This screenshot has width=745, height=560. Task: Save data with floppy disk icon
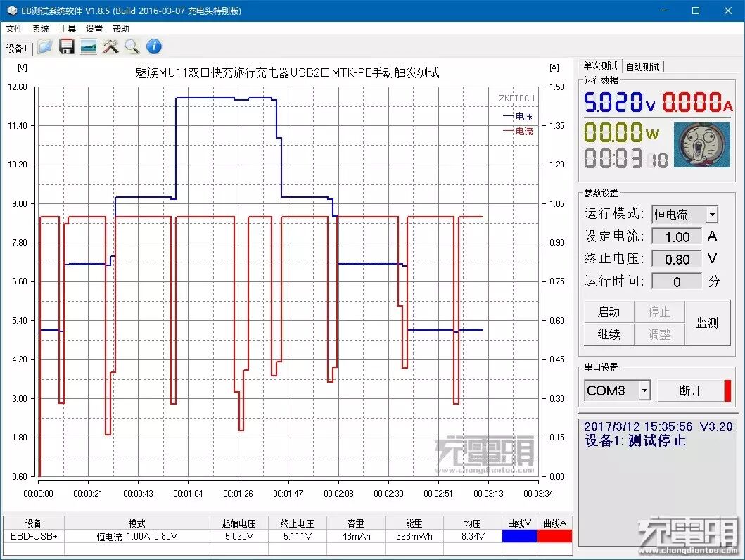(x=67, y=46)
